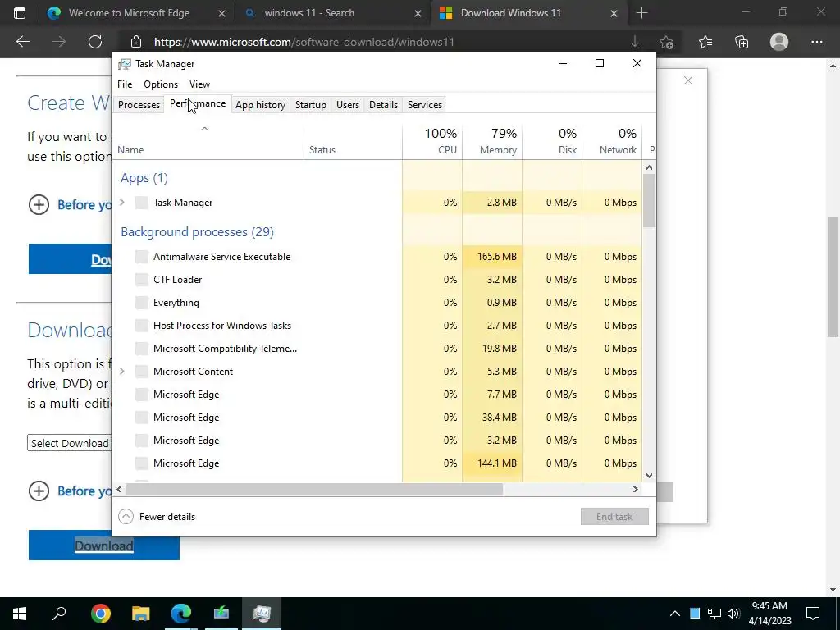
Task: Collapse the Background processes (29) group header
Action: click(x=197, y=232)
